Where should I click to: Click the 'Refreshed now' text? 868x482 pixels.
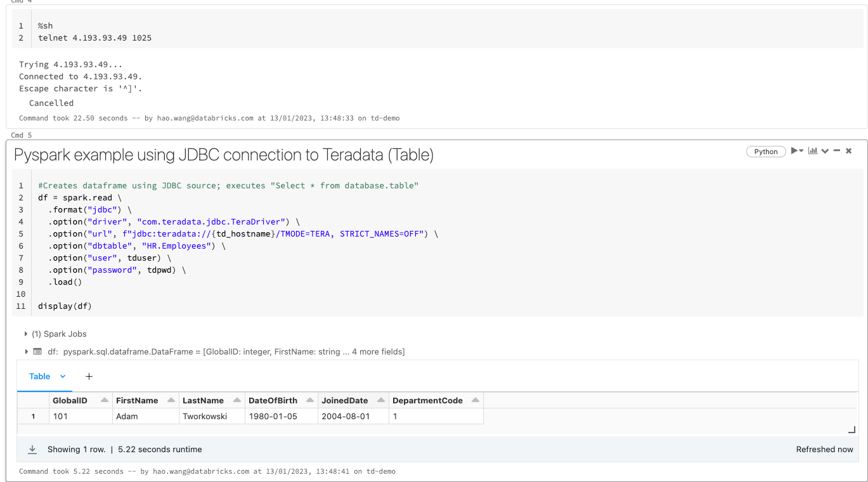(x=825, y=449)
